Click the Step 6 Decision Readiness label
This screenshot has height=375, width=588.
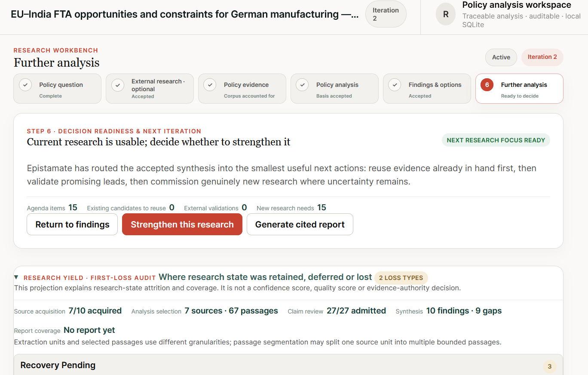pos(114,131)
